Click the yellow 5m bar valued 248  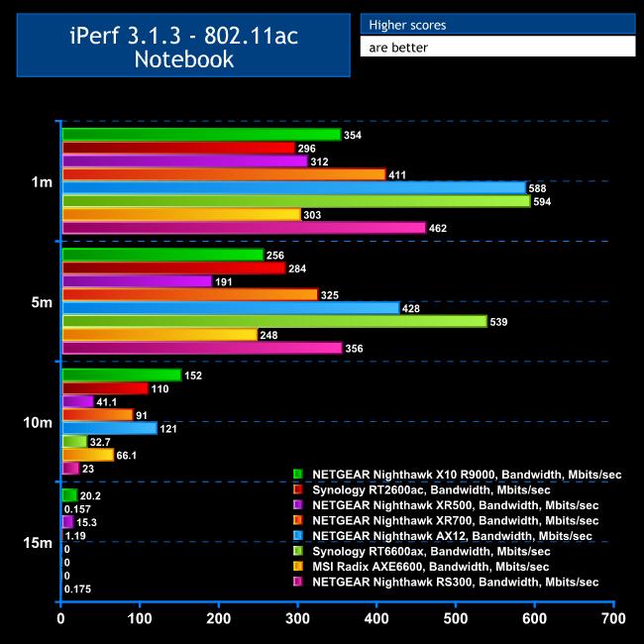pyautogui.click(x=160, y=335)
